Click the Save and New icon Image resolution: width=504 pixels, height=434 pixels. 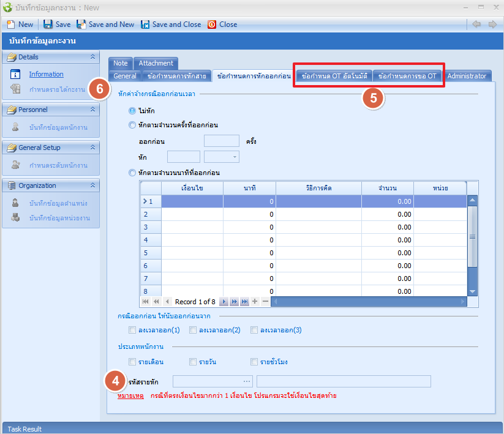[x=81, y=24]
